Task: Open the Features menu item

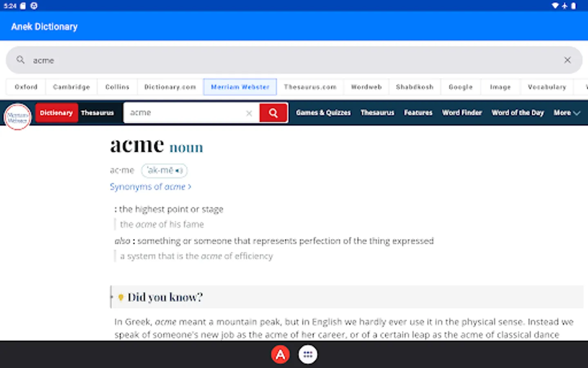Action: pyautogui.click(x=418, y=112)
